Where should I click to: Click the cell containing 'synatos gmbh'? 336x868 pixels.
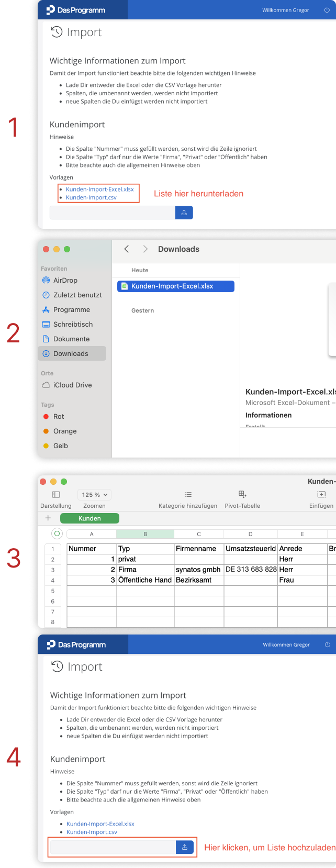tap(198, 570)
